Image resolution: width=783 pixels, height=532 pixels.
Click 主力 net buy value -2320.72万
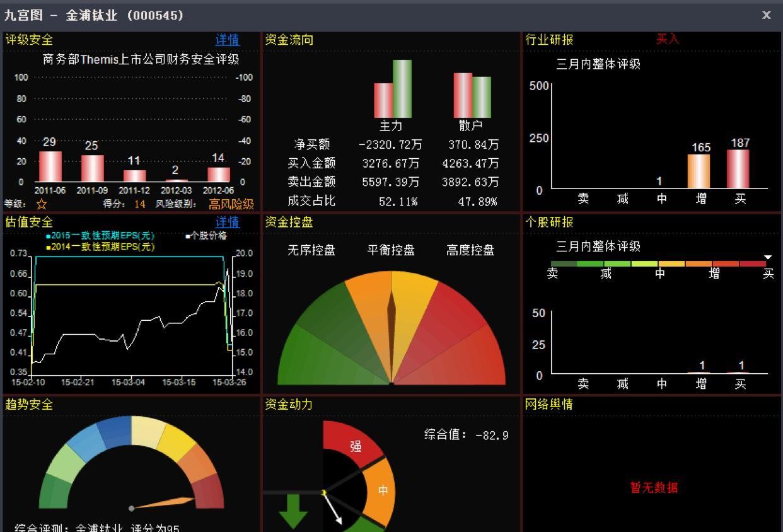pos(390,145)
